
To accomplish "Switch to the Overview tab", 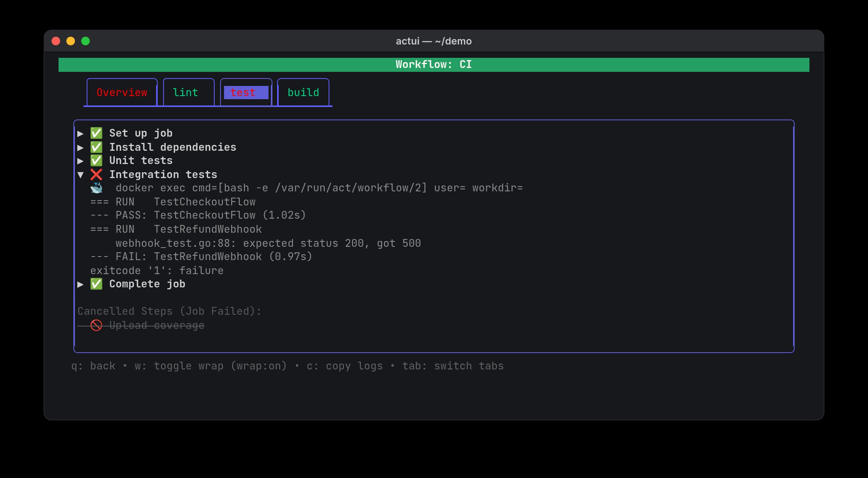I will coord(122,93).
